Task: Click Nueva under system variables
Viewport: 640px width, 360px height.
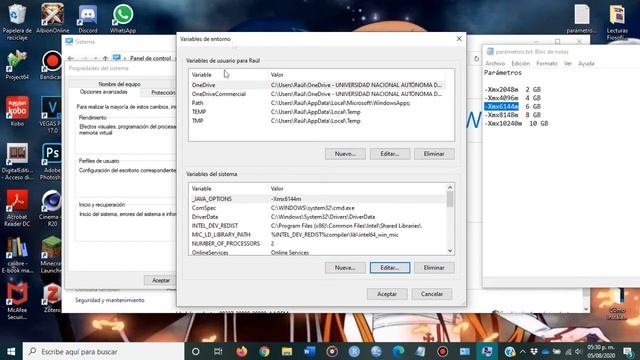Action: tap(345, 268)
